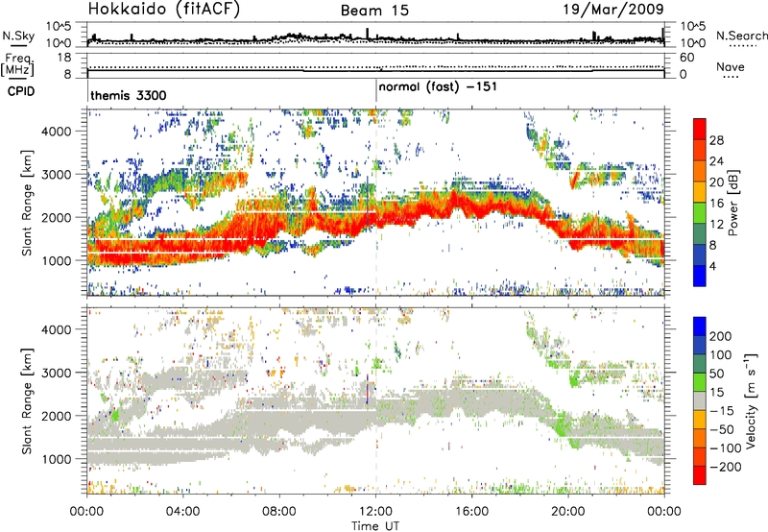Click the '2000' tick in power panel

pyautogui.click(x=56, y=217)
